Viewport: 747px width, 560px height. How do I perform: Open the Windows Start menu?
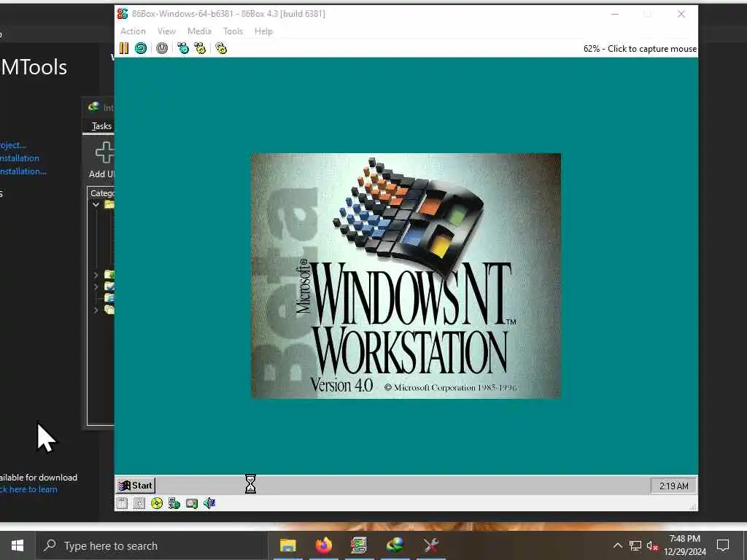(x=18, y=545)
